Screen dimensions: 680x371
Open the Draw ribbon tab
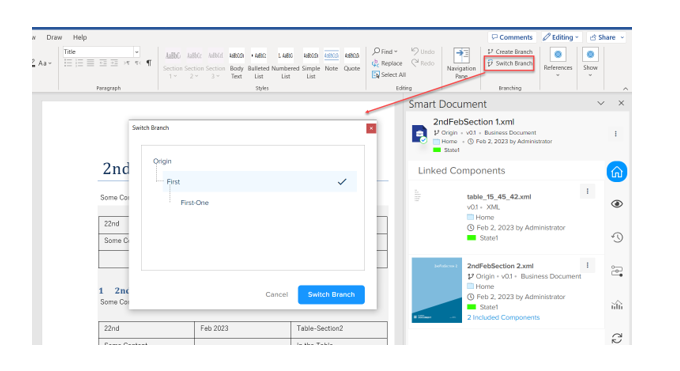click(54, 37)
